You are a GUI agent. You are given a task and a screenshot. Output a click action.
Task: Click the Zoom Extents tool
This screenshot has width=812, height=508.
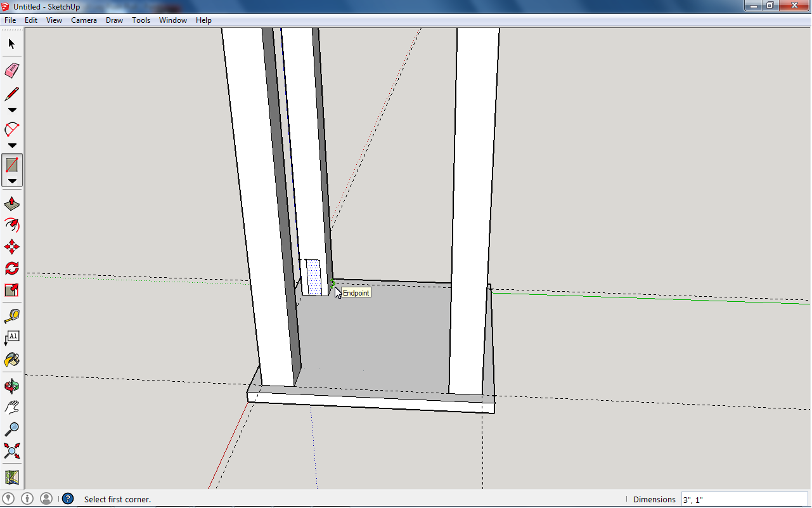[x=12, y=451]
